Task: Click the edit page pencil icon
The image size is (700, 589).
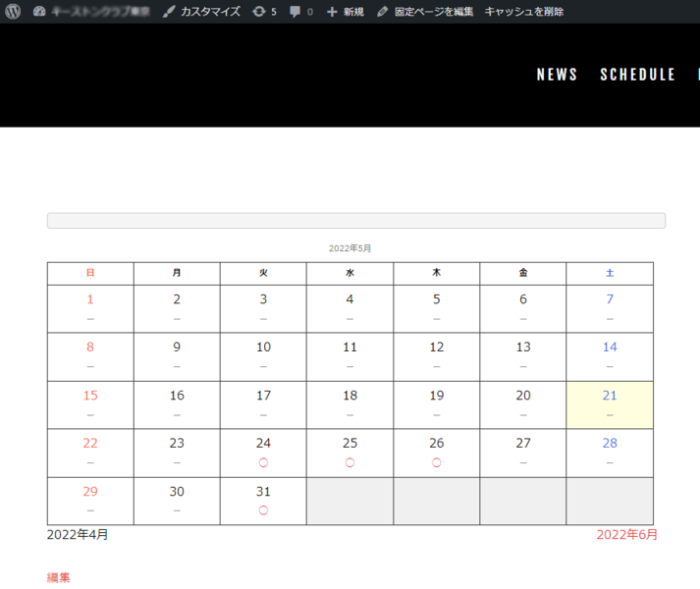Action: pyautogui.click(x=382, y=12)
